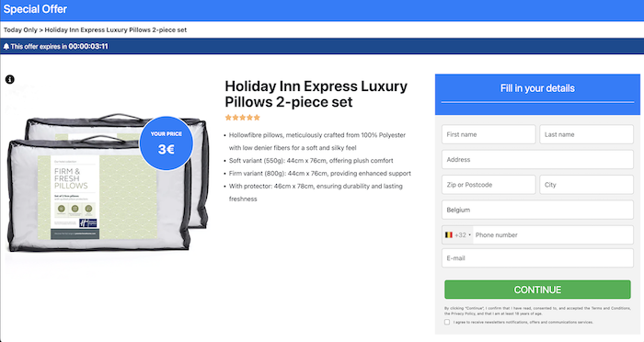Open the pillow product image
The width and height of the screenshot is (644, 342).
point(108,182)
